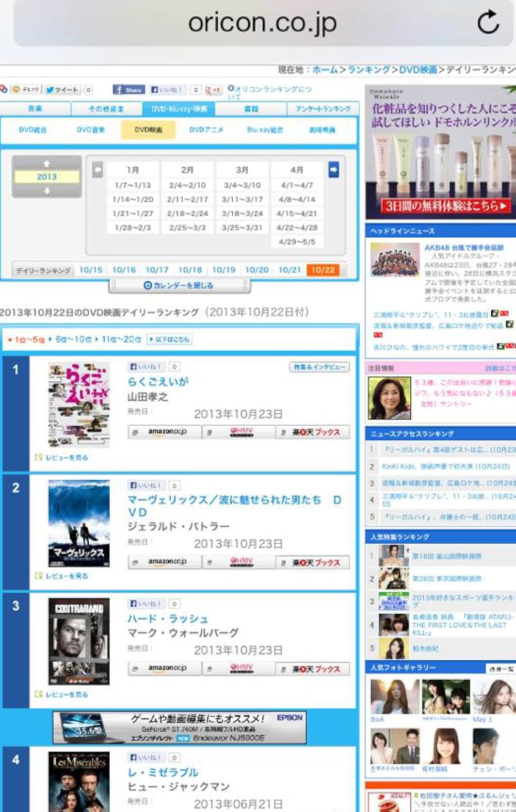The image size is (516, 812).
Task: Select the 3/18~3/24 week
Action: click(243, 213)
